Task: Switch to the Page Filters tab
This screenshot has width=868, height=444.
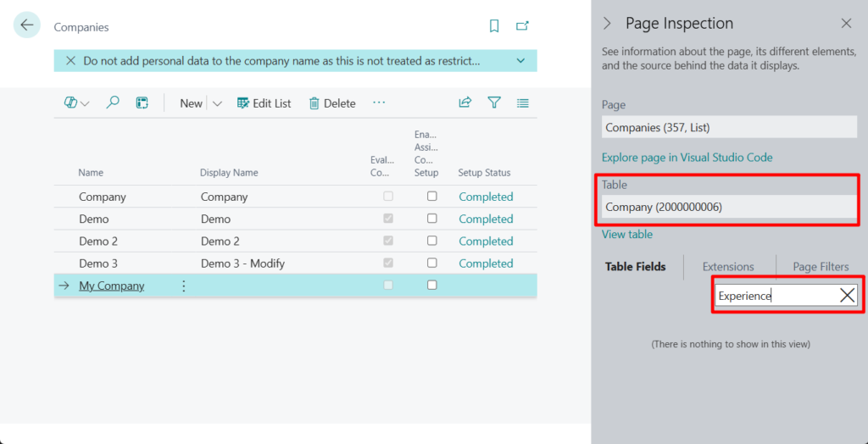Action: [x=821, y=267]
